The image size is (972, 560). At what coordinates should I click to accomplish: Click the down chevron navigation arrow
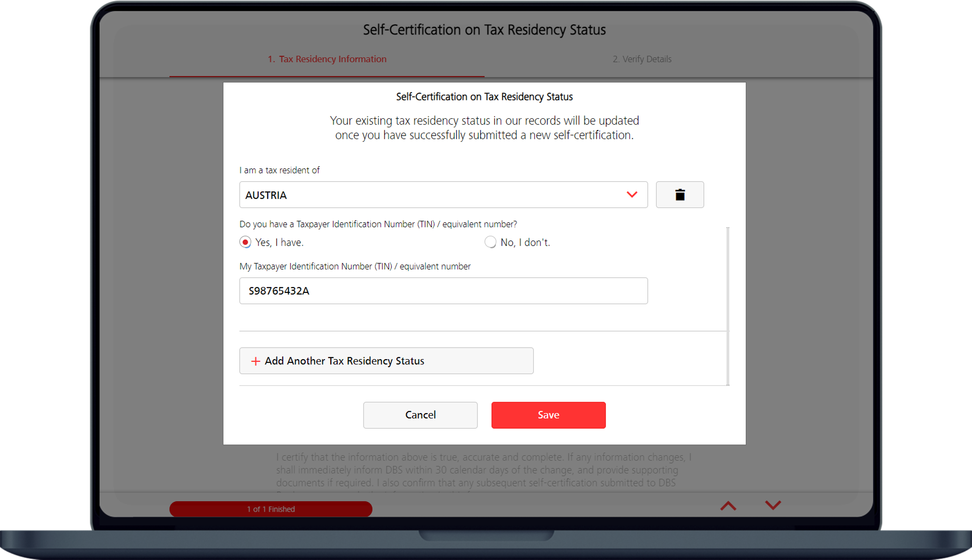coord(773,506)
